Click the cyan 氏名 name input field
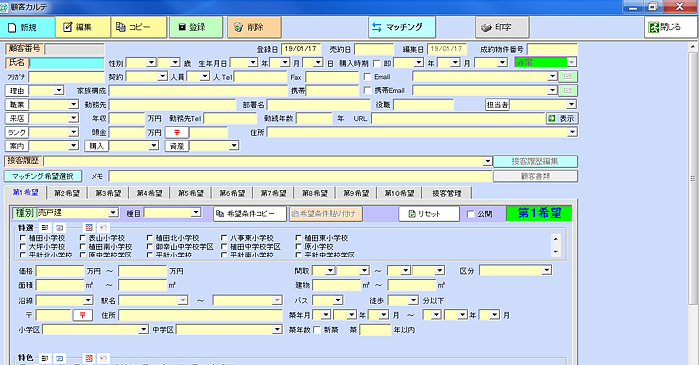 click(x=67, y=63)
